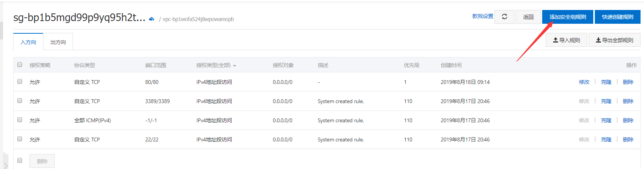The height and width of the screenshot is (169, 644).
Task: Expand the left sidebar chevron arrow
Action: (5, 165)
